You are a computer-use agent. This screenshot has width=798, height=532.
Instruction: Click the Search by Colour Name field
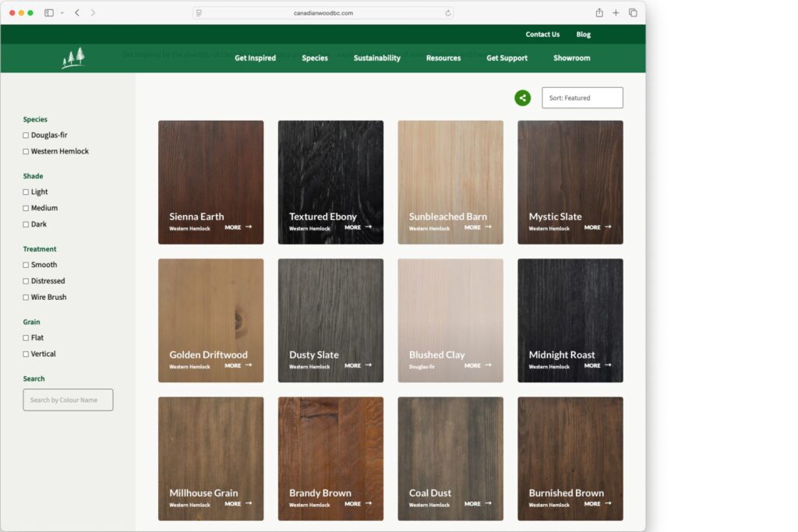click(68, 400)
